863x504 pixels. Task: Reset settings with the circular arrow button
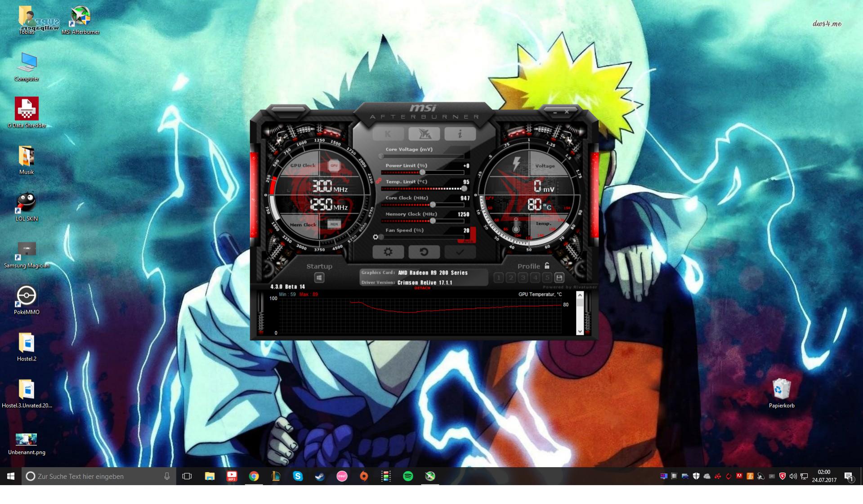coord(424,252)
